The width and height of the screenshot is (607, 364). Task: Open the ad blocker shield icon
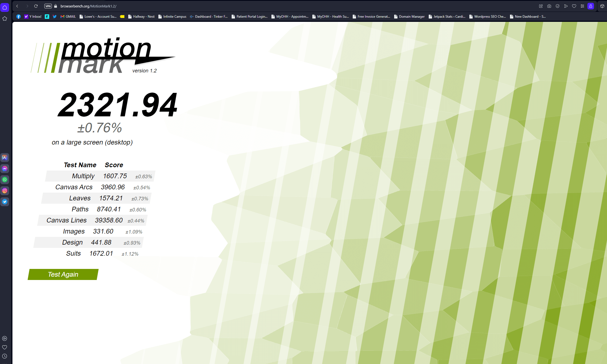[558, 6]
